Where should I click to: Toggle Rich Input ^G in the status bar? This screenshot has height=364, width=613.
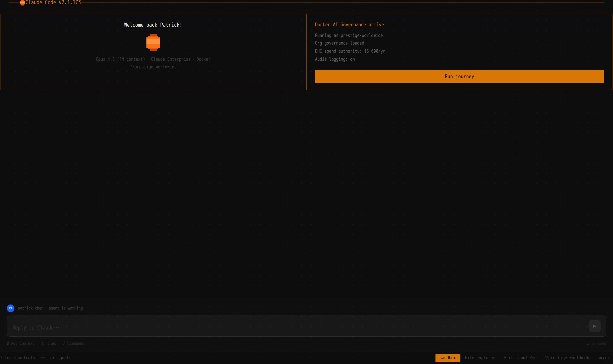click(519, 358)
